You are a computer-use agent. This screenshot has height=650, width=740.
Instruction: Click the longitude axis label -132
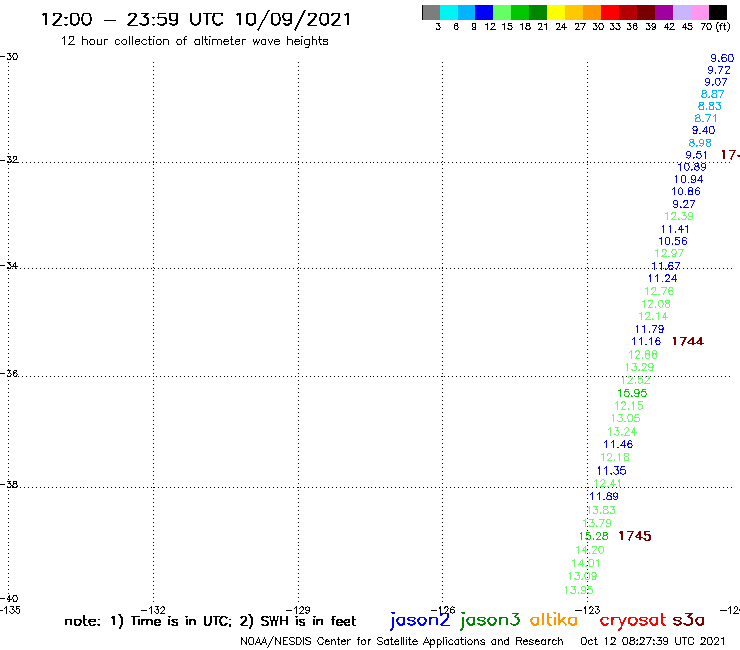pos(153,610)
